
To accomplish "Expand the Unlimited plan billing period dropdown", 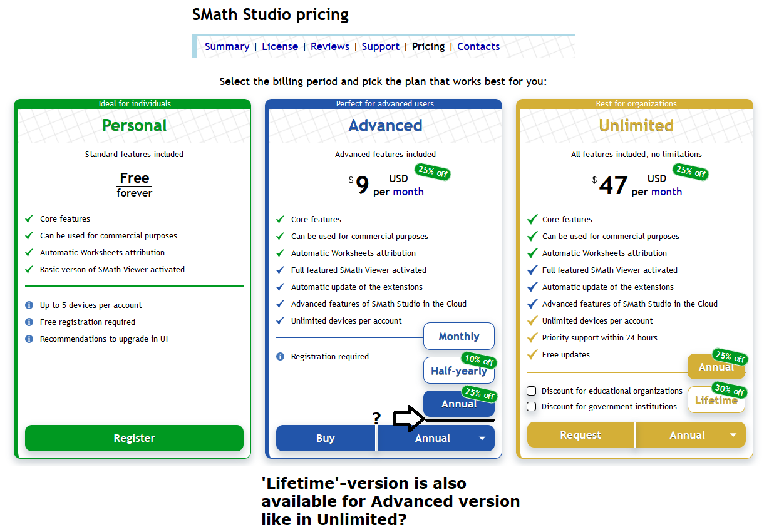I will coord(733,436).
